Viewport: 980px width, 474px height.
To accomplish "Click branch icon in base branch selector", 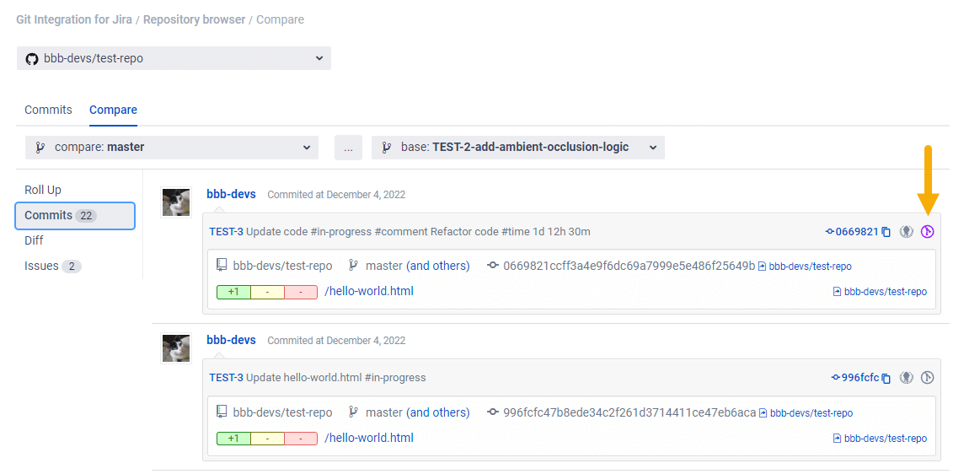I will tap(387, 148).
